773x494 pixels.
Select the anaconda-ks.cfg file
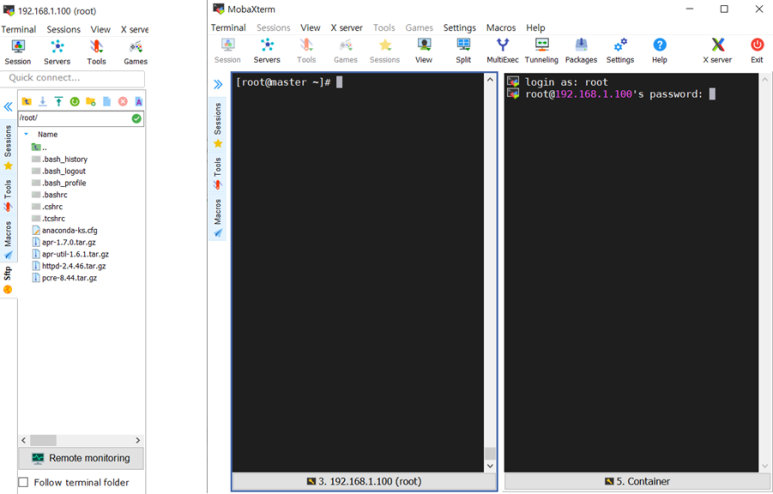pos(65,230)
